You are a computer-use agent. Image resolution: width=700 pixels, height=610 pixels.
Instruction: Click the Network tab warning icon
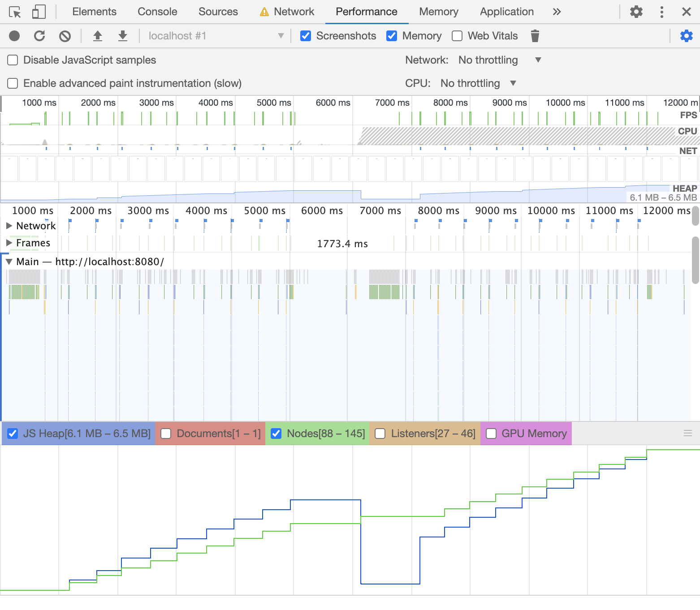click(x=264, y=12)
